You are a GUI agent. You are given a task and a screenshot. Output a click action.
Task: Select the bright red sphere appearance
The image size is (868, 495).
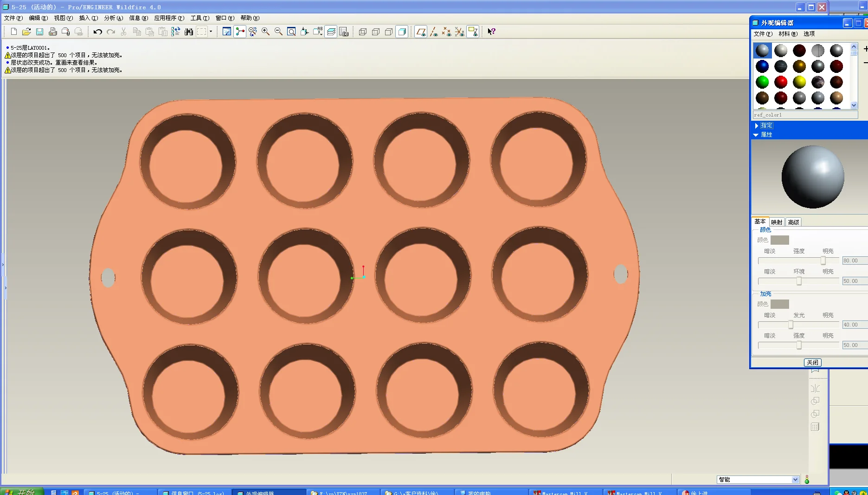(x=781, y=82)
